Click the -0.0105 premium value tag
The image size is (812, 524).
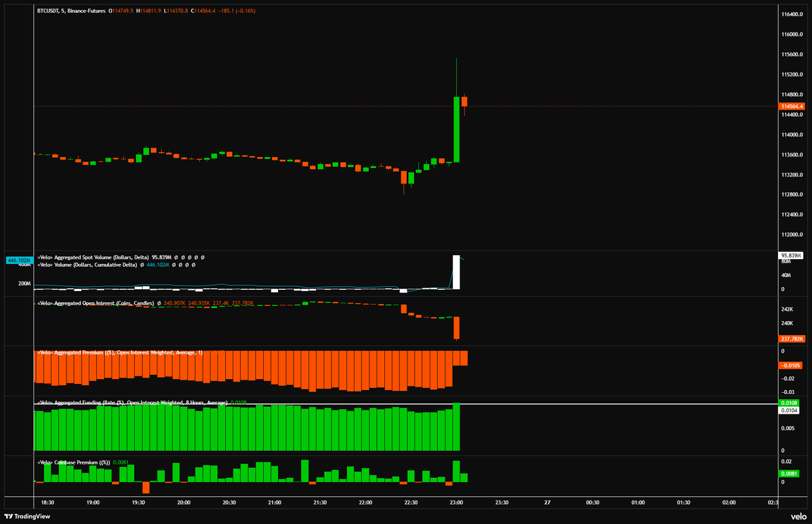pyautogui.click(x=792, y=366)
